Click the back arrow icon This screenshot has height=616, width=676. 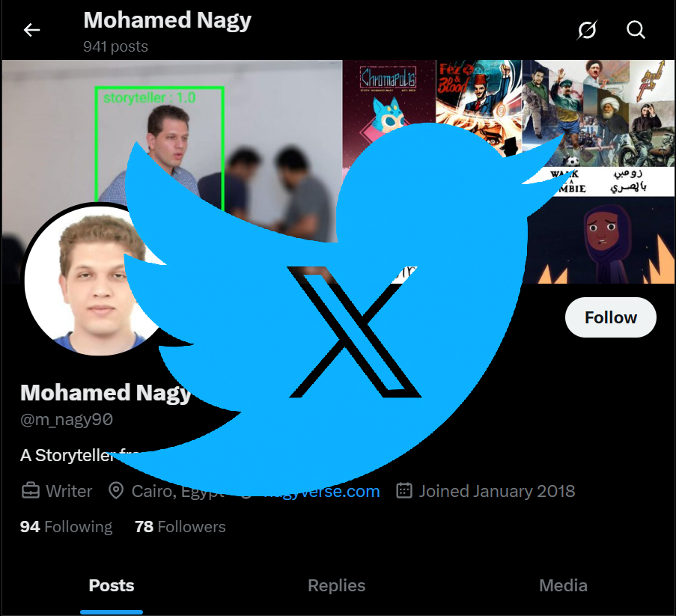(x=31, y=30)
